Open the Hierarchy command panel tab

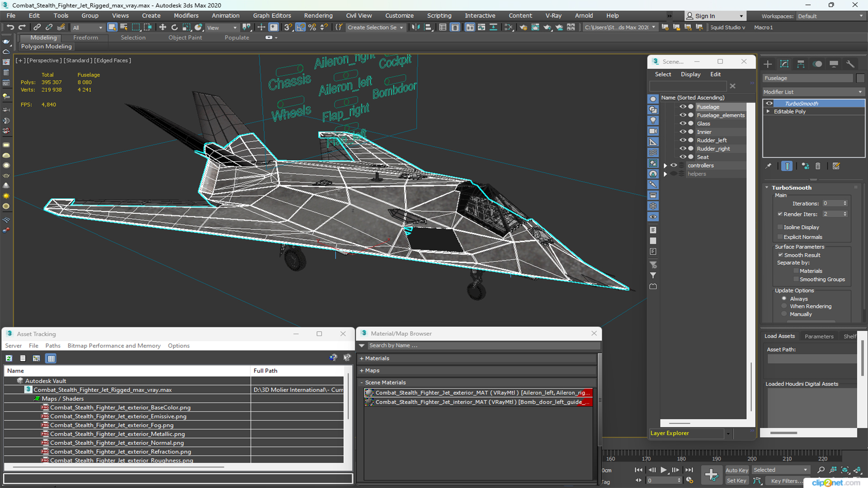point(801,64)
